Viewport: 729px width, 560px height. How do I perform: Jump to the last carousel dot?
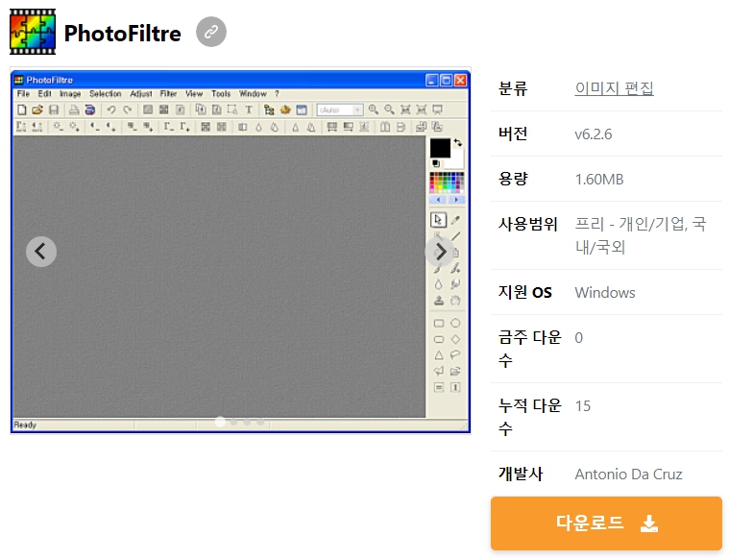tap(261, 422)
